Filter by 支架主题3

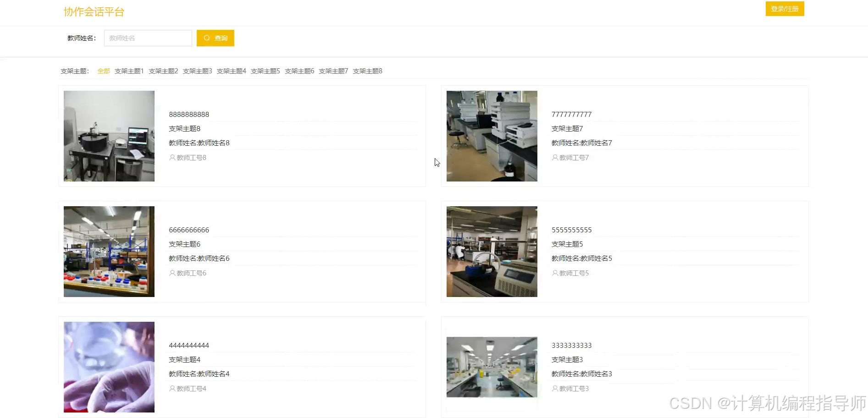tap(197, 71)
